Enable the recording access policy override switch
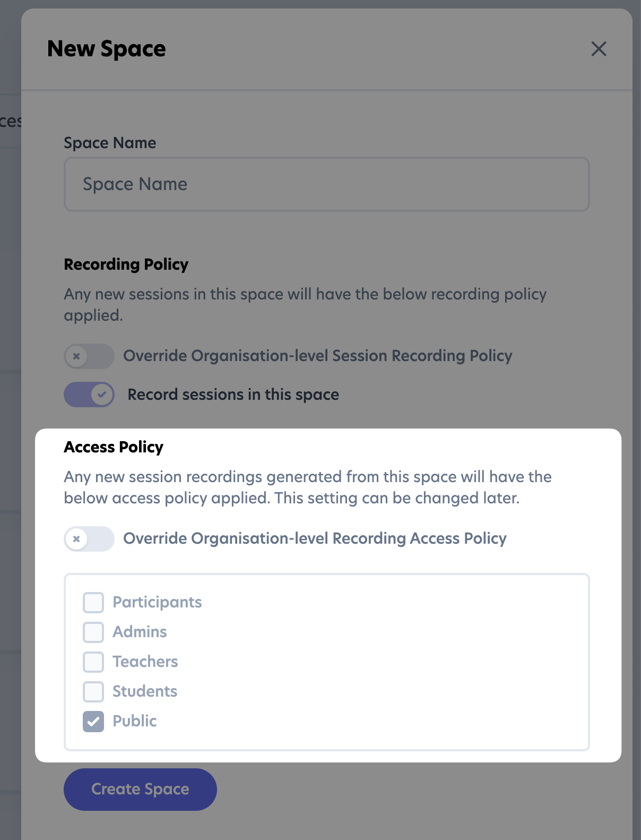This screenshot has width=641, height=840. [89, 539]
